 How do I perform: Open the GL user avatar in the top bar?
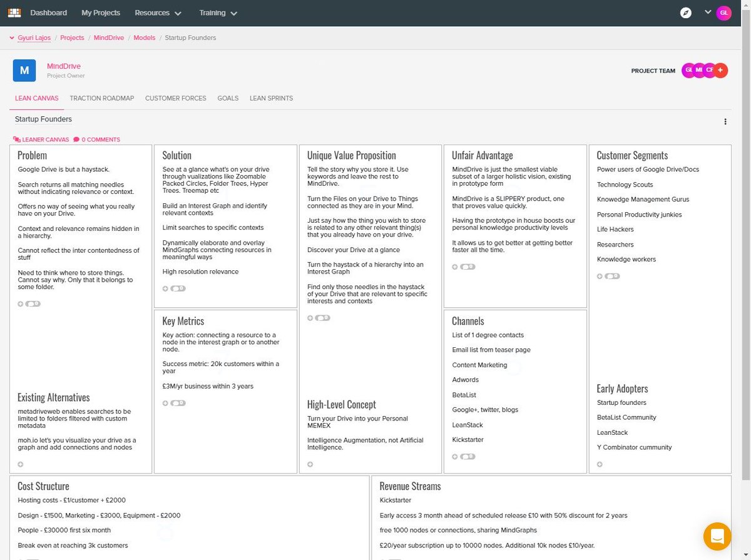pos(723,13)
